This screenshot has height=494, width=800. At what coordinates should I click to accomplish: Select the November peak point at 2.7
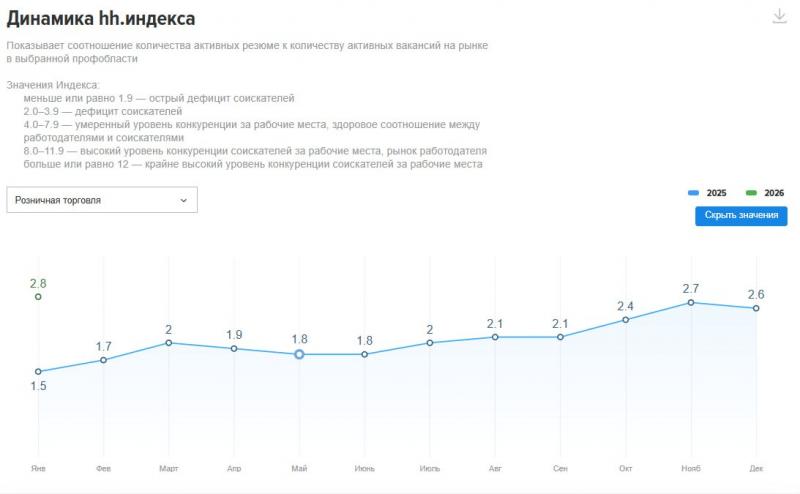pyautogui.click(x=691, y=302)
